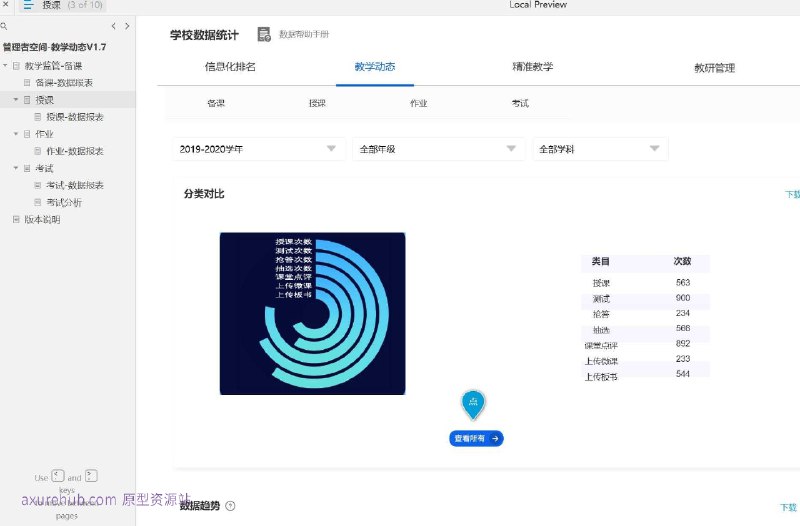The image size is (800, 526).
Task: Click the 抢答 row value 234
Action: (x=683, y=313)
